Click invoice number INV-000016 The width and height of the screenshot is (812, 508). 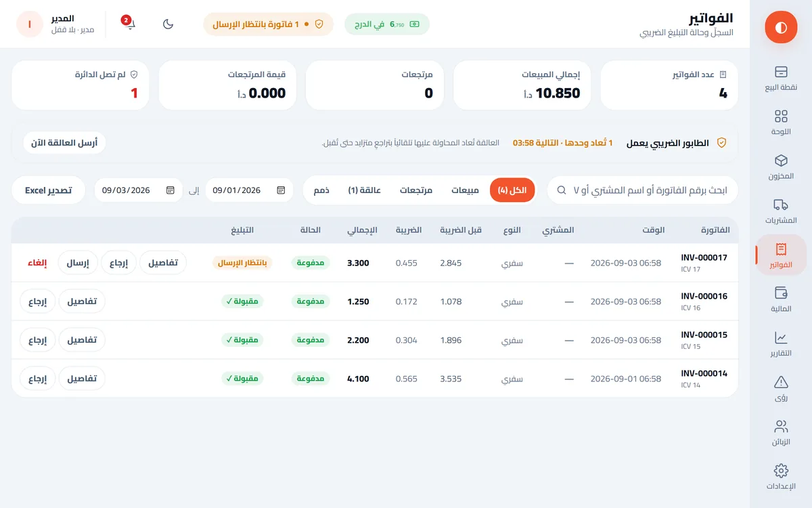tap(704, 297)
